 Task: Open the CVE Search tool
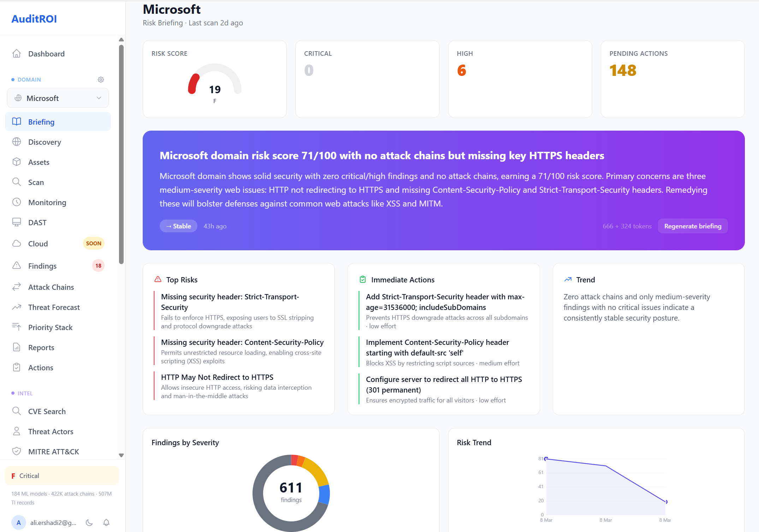pos(47,411)
